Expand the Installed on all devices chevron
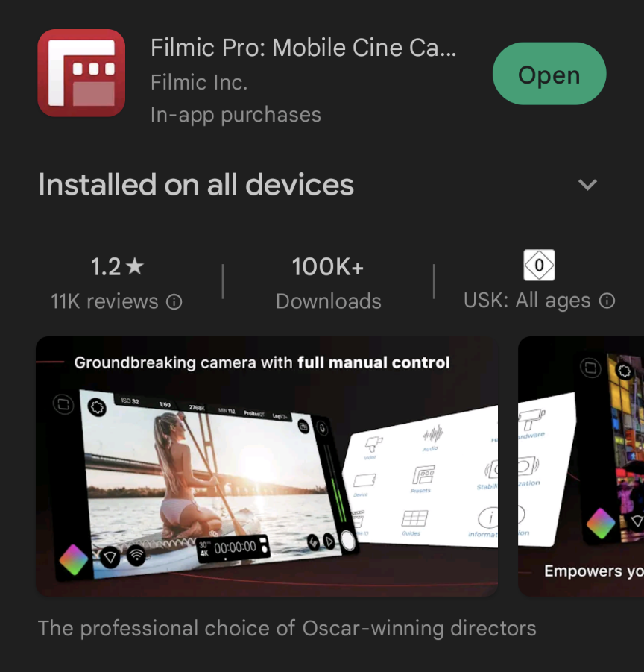This screenshot has height=672, width=644. point(587,185)
